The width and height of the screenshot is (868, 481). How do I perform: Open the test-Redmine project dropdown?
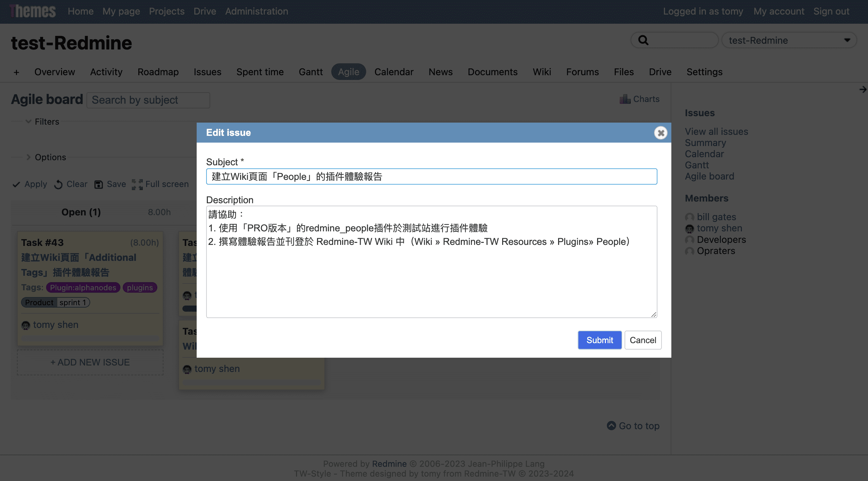pos(789,40)
